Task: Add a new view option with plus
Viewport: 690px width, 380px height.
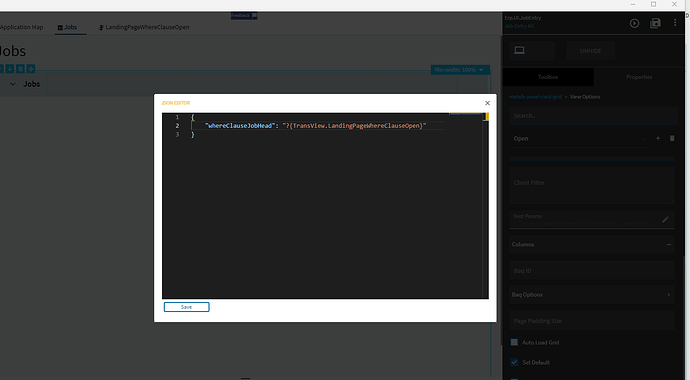Action: click(658, 139)
